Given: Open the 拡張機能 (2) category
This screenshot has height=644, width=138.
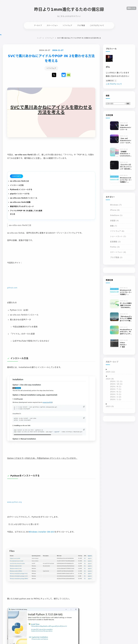Looking at the screenshot, I should [115, 241].
